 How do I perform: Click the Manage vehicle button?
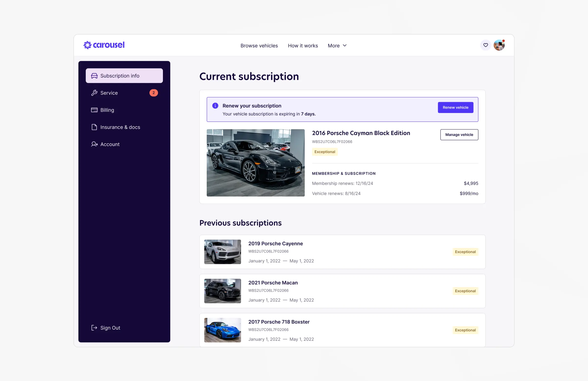pyautogui.click(x=459, y=135)
